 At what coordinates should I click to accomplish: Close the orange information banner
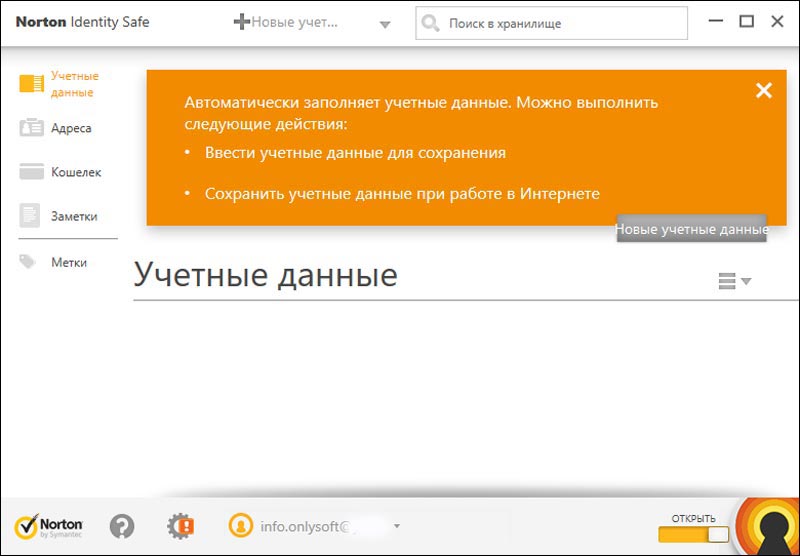764,91
